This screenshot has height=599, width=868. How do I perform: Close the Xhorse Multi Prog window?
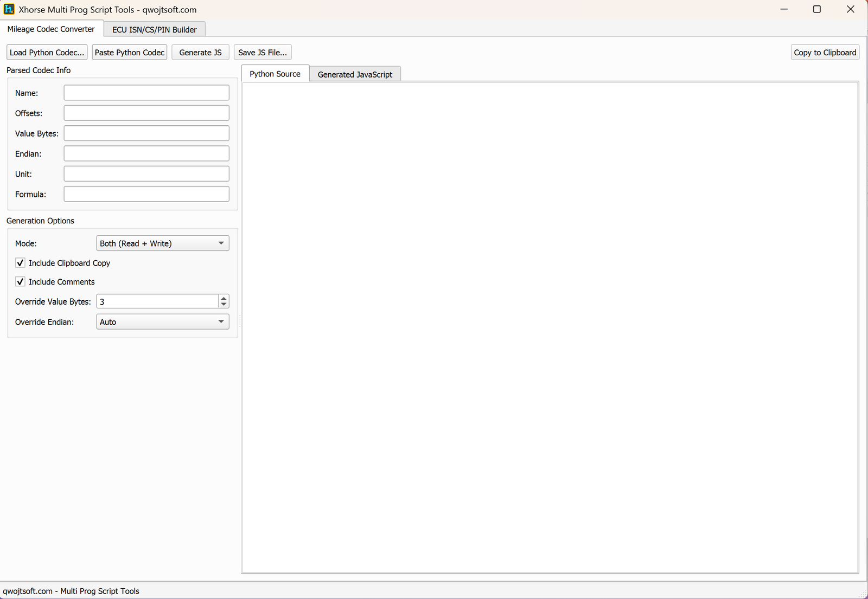(x=851, y=9)
